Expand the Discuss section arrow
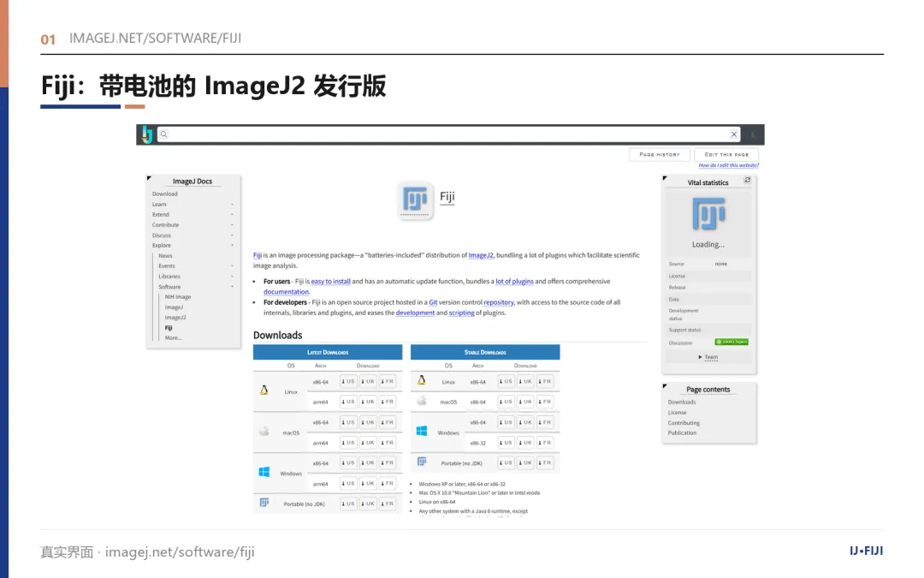Screen dimensions: 924x578 tap(232, 235)
